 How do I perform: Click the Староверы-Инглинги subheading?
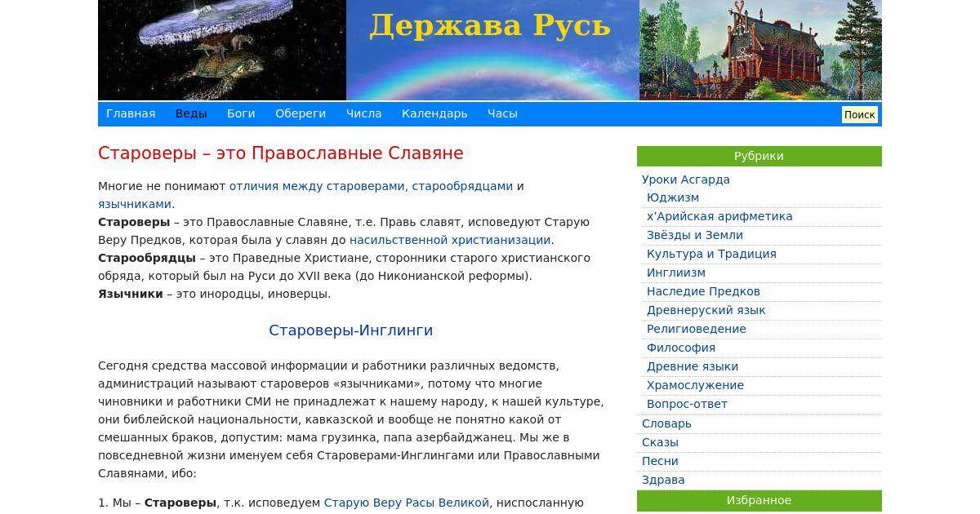(351, 330)
